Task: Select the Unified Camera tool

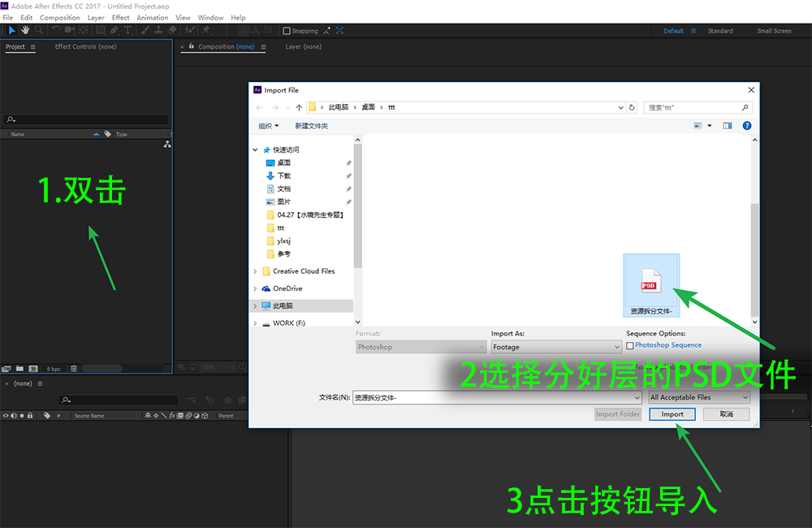Action: pyautogui.click(x=69, y=31)
